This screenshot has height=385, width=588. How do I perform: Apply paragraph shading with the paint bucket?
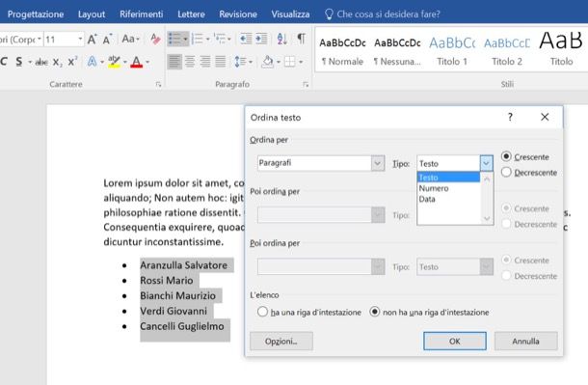[x=267, y=62]
